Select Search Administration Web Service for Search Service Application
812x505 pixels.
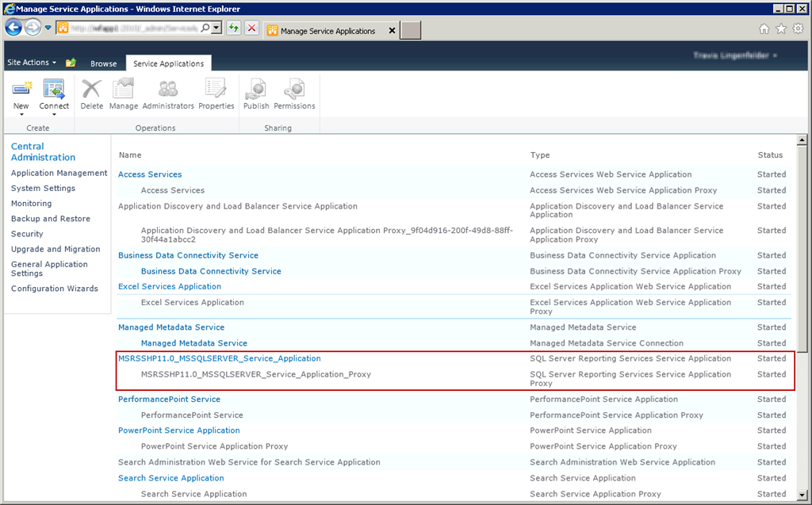249,462
